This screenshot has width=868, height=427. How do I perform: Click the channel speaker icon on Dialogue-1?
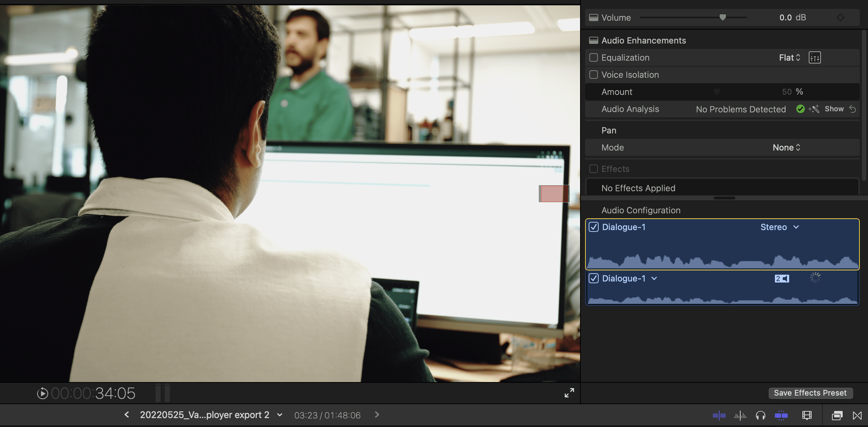(782, 279)
